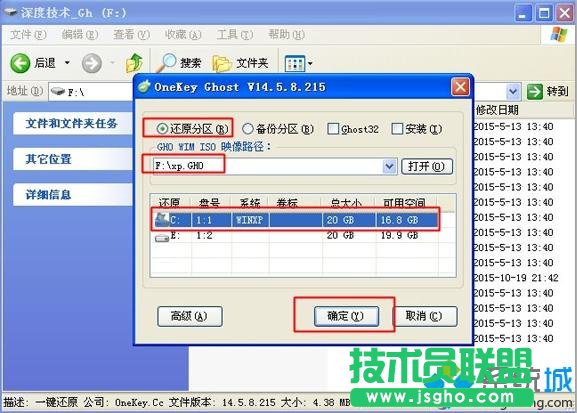Viewport: 577px width, 413px height.
Task: Click the 可用空间 column header
Action: [406, 203]
